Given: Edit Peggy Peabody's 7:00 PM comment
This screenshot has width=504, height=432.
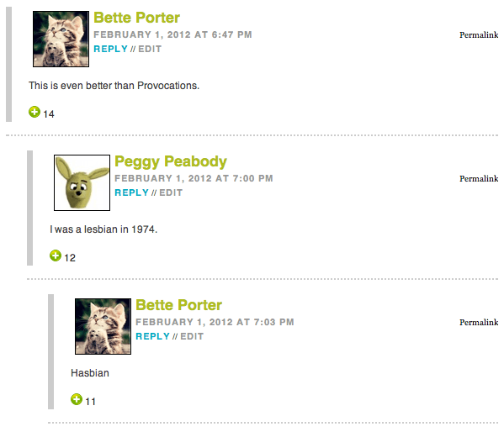Looking at the screenshot, I should pos(171,192).
